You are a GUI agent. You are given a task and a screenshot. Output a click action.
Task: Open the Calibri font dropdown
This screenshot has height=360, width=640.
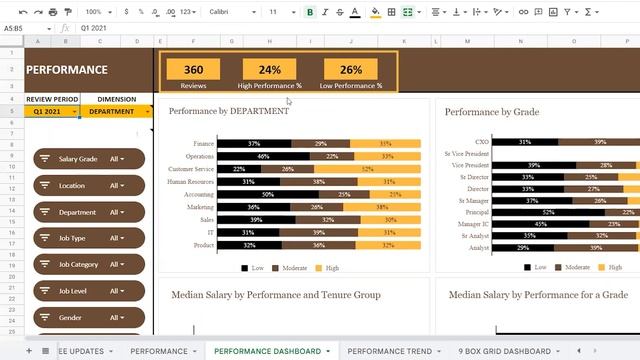[233, 12]
